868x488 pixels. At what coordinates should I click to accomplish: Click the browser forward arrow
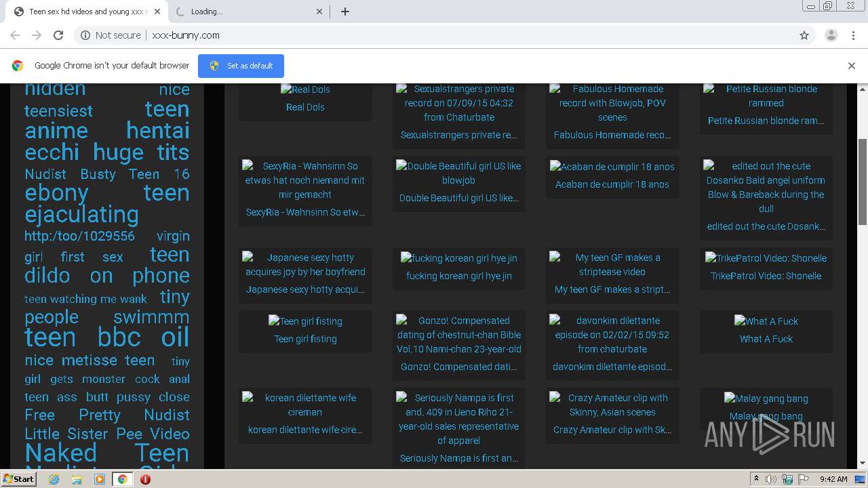[x=37, y=35]
